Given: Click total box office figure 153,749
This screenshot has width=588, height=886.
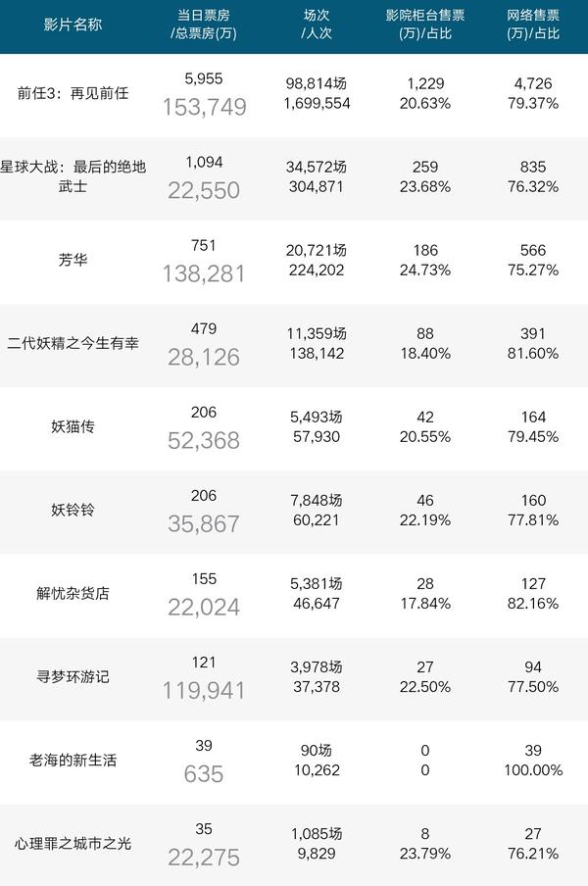Looking at the screenshot, I should point(204,107).
